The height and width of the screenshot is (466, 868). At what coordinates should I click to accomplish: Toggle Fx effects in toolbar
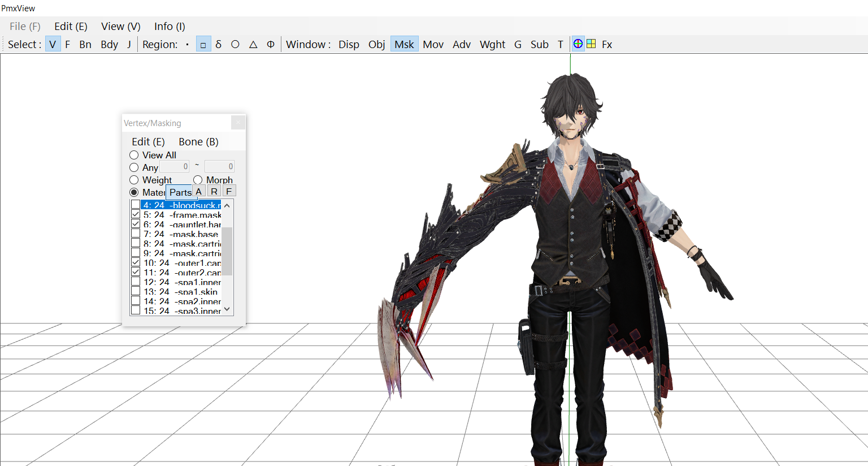coord(607,45)
